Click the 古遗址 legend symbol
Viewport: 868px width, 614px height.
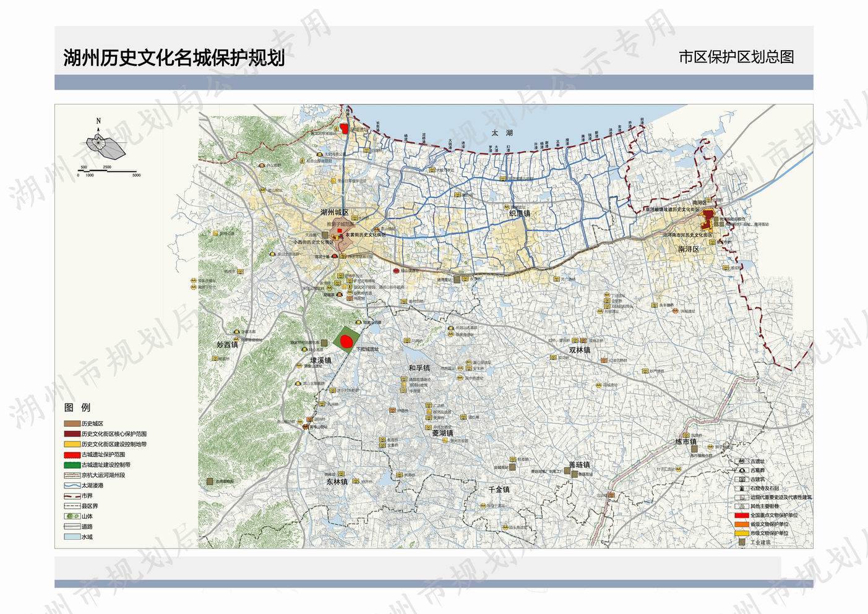point(741,461)
